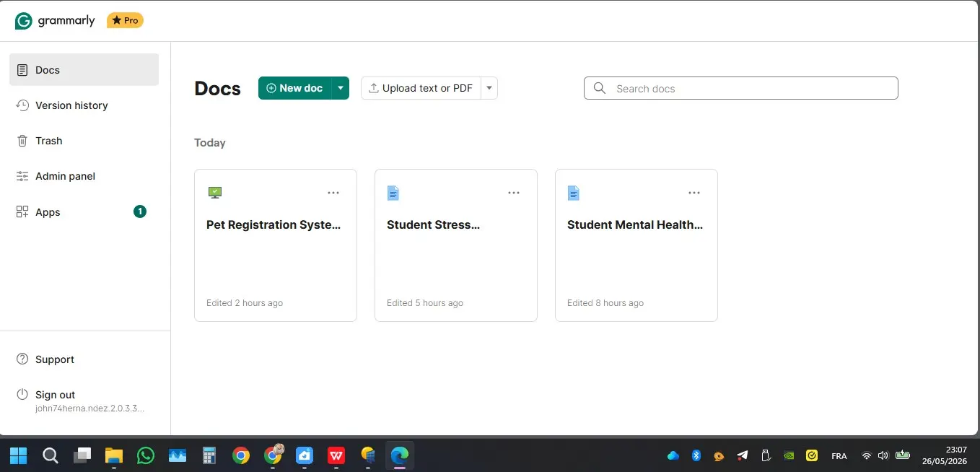Click the Support question mark icon

(x=22, y=359)
